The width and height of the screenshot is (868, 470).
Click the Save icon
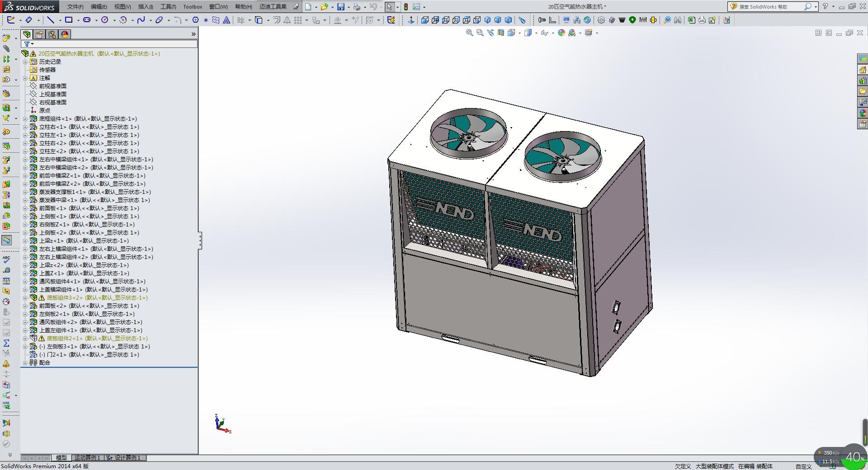click(341, 7)
